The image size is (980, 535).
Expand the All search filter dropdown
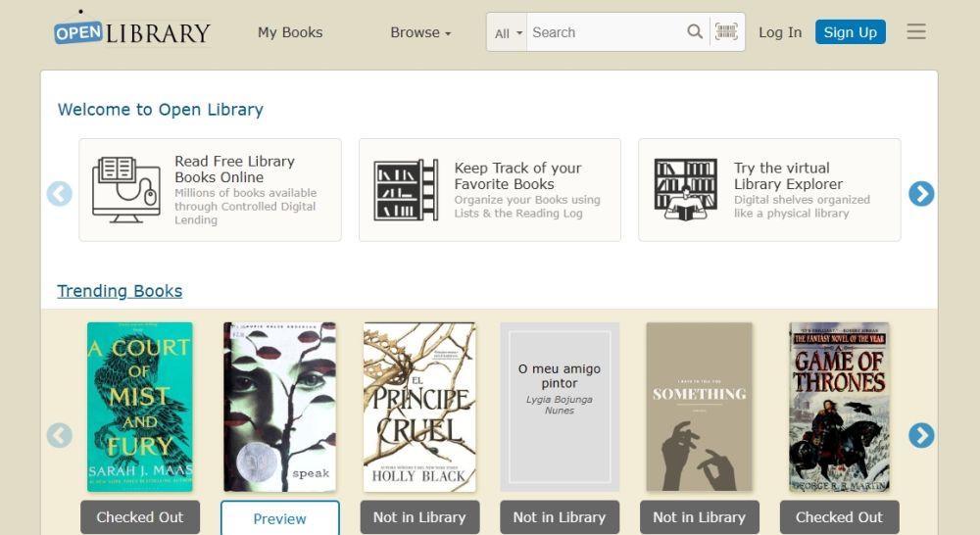tap(508, 32)
